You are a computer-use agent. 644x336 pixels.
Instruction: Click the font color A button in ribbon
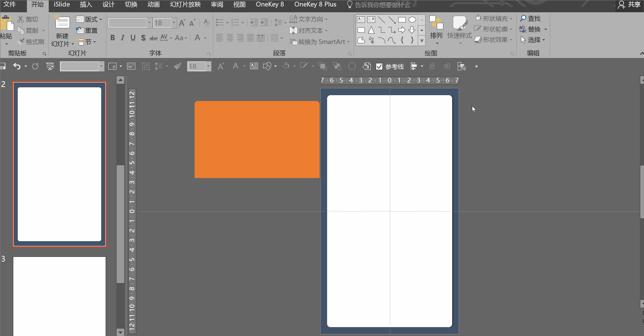[x=198, y=38]
